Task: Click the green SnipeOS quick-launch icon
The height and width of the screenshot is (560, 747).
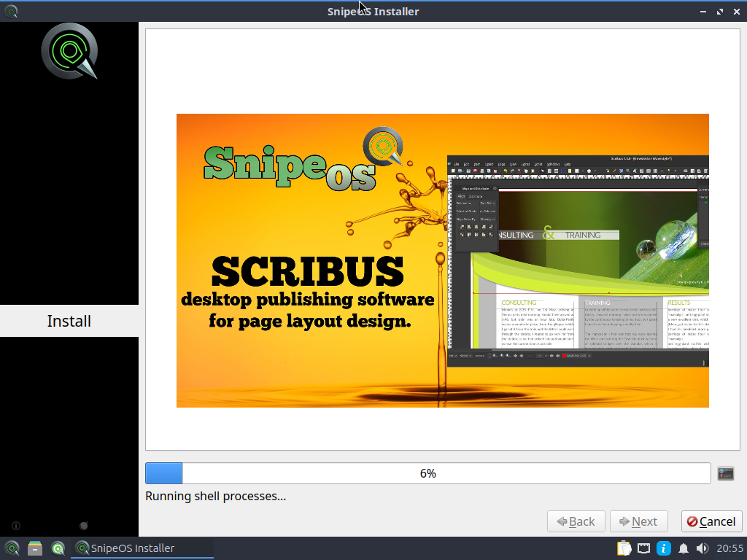Action: pyautogui.click(x=58, y=548)
